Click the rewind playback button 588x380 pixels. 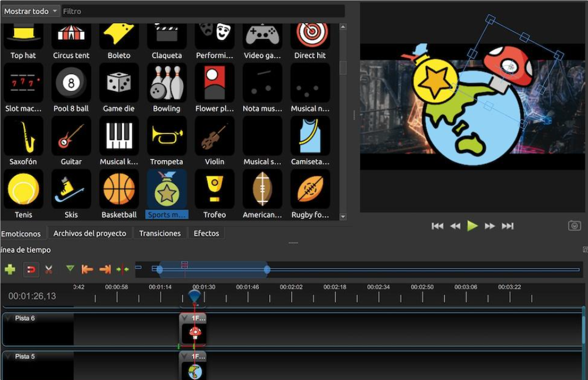click(455, 226)
